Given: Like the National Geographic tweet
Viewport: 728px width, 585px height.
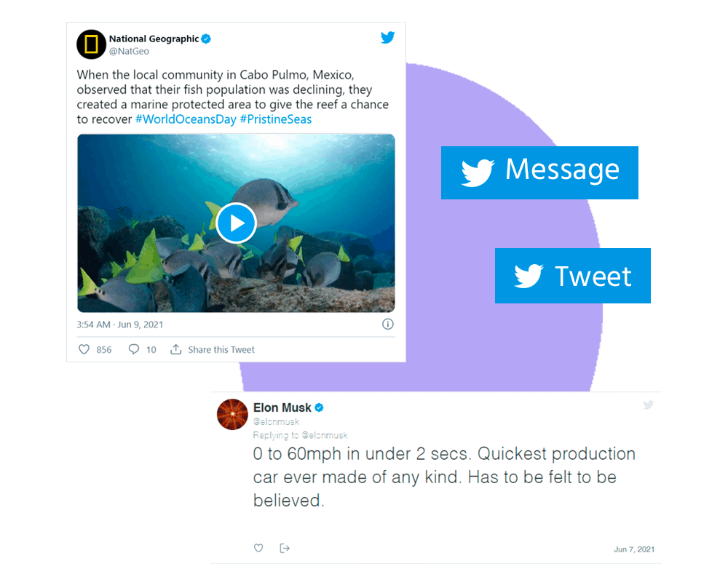Looking at the screenshot, I should (x=84, y=349).
